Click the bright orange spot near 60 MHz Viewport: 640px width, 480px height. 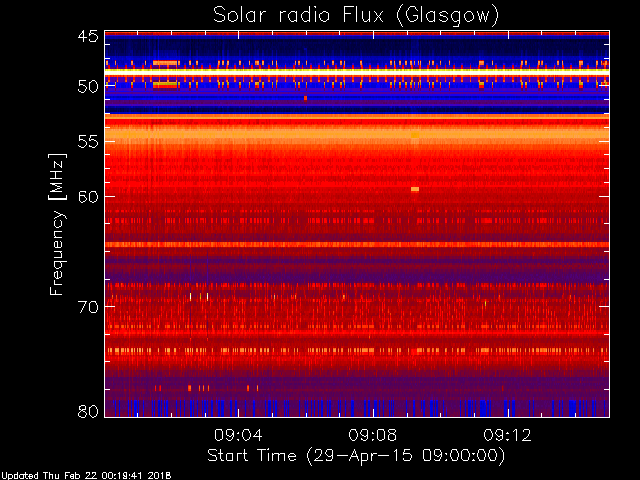point(415,189)
